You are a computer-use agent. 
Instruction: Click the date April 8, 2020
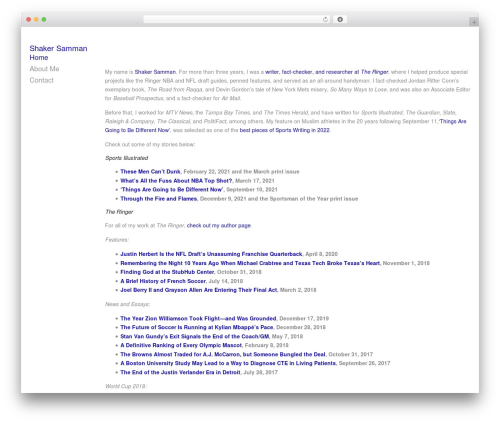pos(321,254)
